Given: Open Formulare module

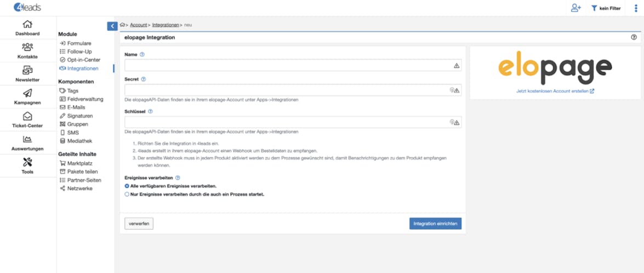Looking at the screenshot, I should [76, 43].
